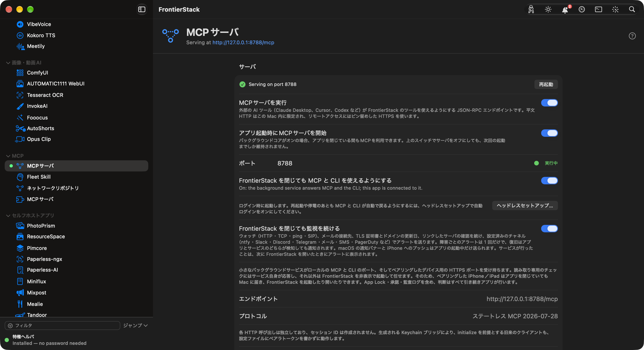Open the PhotoPrism icon

pyautogui.click(x=20, y=226)
